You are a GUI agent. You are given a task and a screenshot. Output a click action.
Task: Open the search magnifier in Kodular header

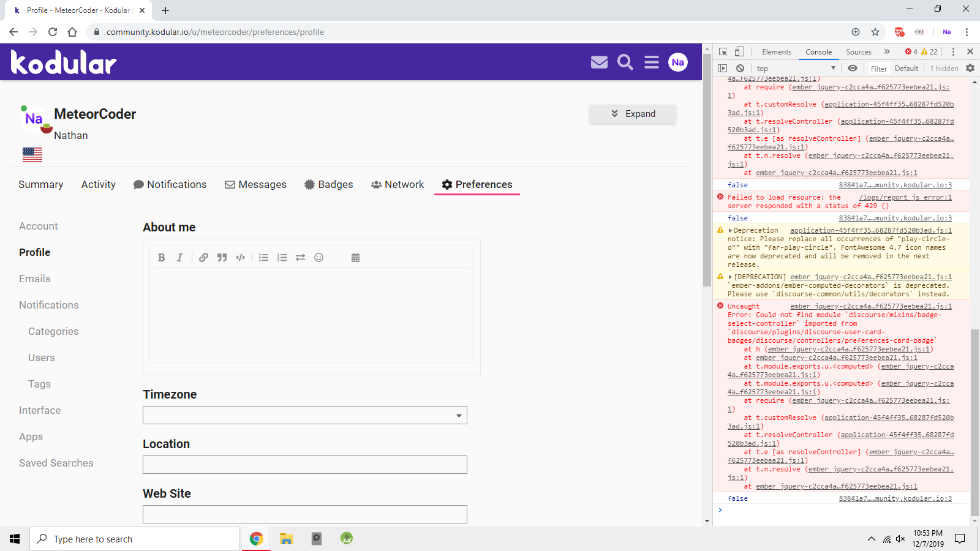pos(625,62)
